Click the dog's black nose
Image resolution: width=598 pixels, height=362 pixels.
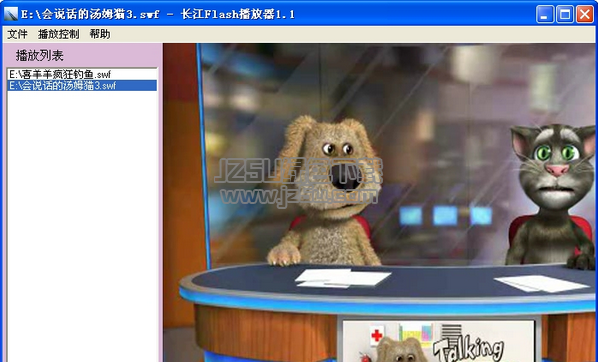click(345, 177)
